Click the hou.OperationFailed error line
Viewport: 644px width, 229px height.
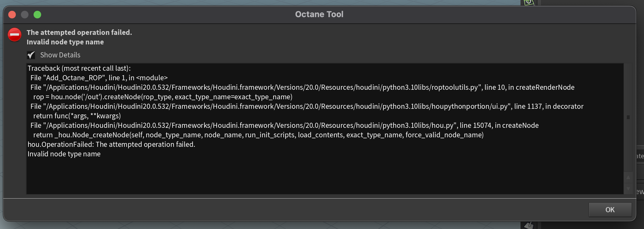111,145
